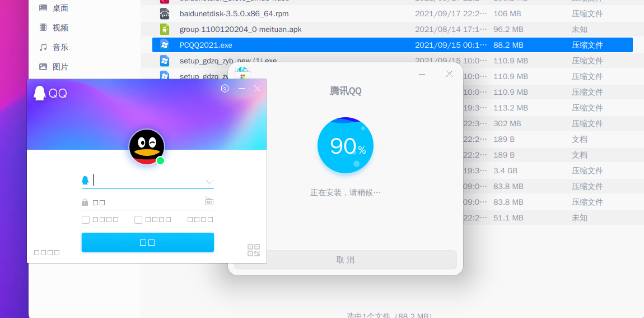
Task: Tick the first checkbox below password field
Action: pyautogui.click(x=86, y=220)
